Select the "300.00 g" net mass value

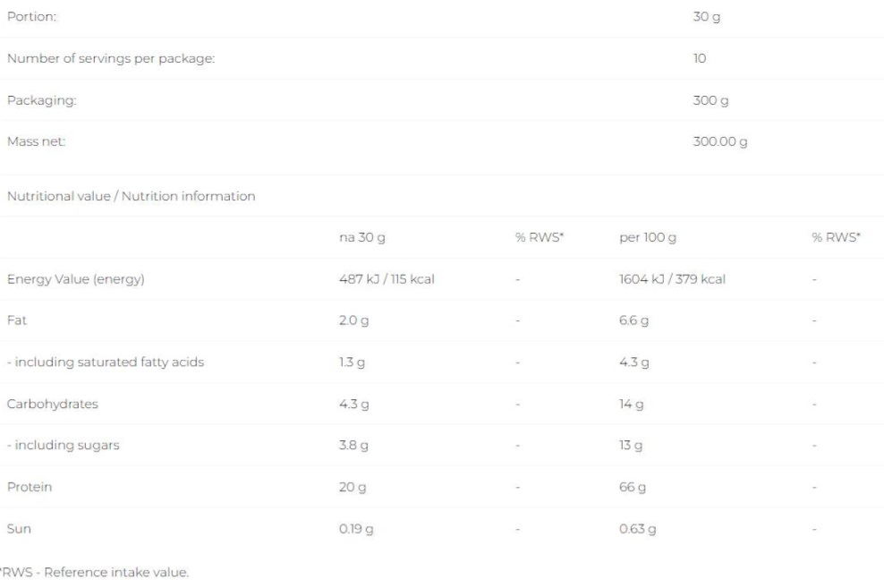pos(720,143)
